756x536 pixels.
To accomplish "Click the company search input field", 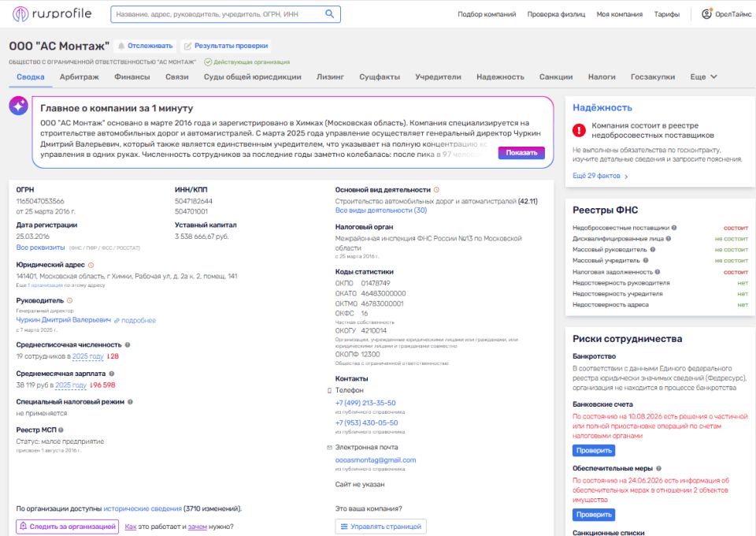I will click(226, 14).
